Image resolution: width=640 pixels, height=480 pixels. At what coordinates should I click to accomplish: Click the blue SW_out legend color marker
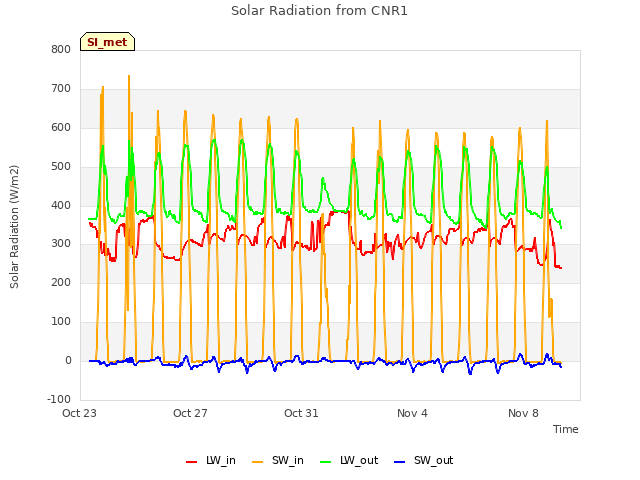point(400,462)
